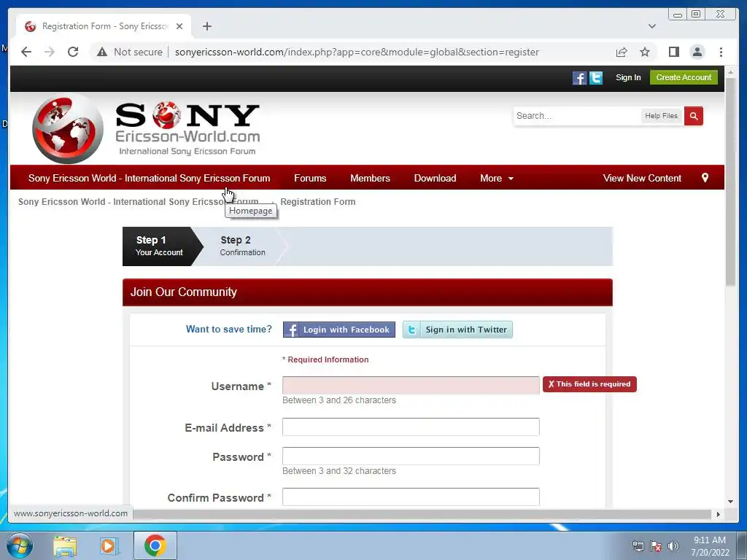The width and height of the screenshot is (747, 560).
Task: Bookmark the page with the star icon
Action: click(645, 52)
